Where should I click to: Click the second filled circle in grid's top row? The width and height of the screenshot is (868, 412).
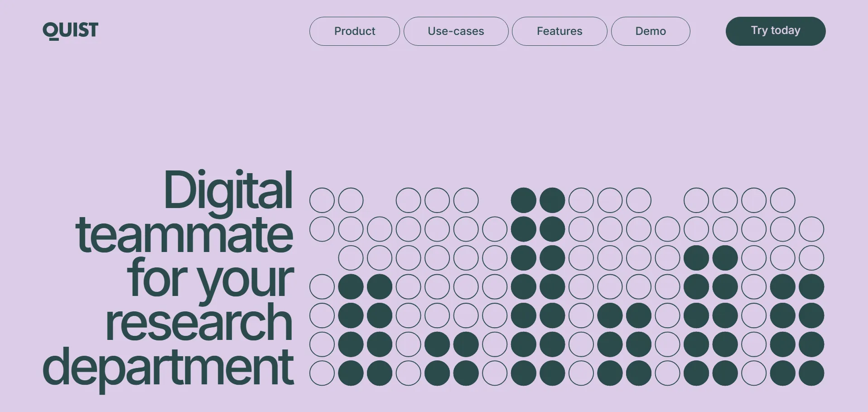coord(552,200)
